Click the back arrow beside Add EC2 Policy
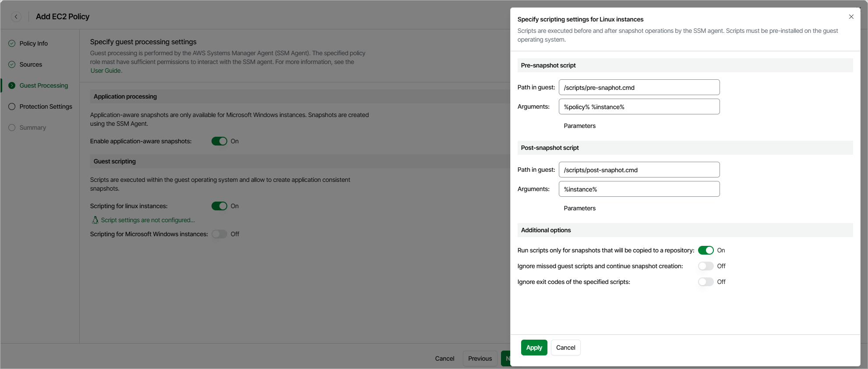The height and width of the screenshot is (369, 868). (16, 17)
